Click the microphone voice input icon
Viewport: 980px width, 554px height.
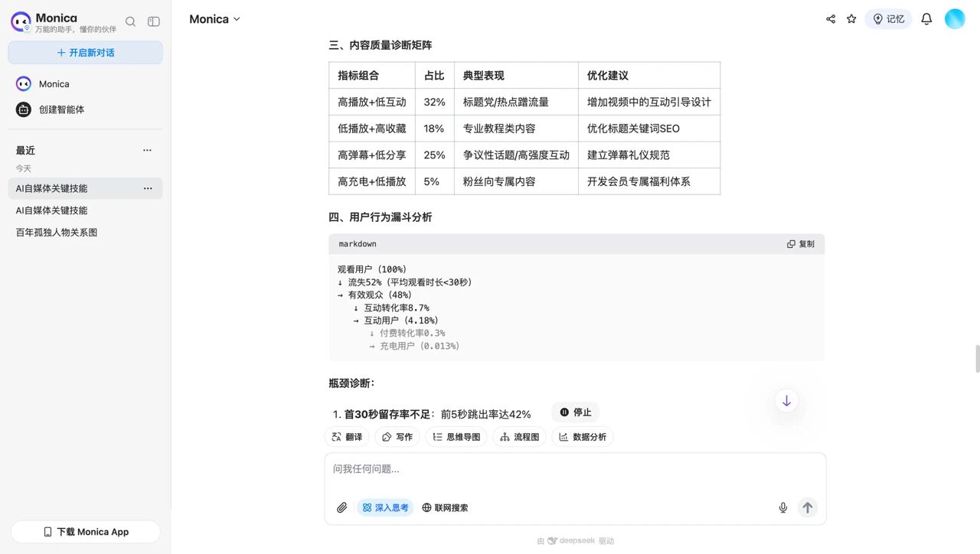coord(783,507)
